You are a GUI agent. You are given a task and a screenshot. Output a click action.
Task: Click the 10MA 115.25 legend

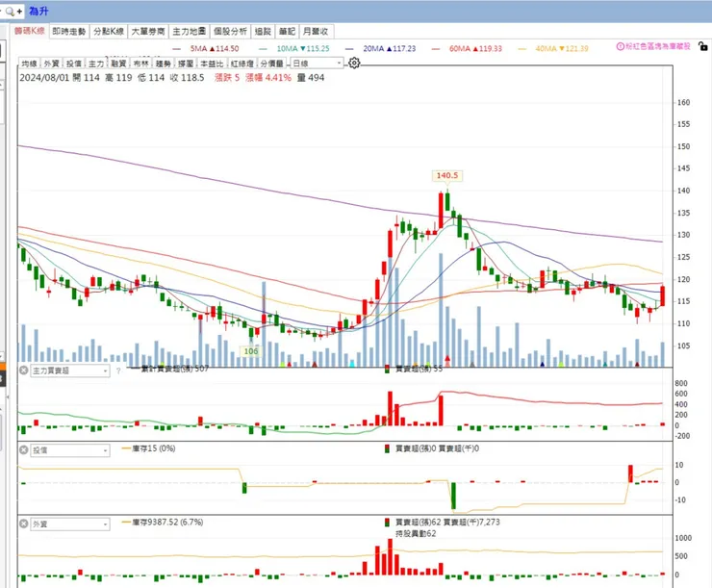[294, 48]
